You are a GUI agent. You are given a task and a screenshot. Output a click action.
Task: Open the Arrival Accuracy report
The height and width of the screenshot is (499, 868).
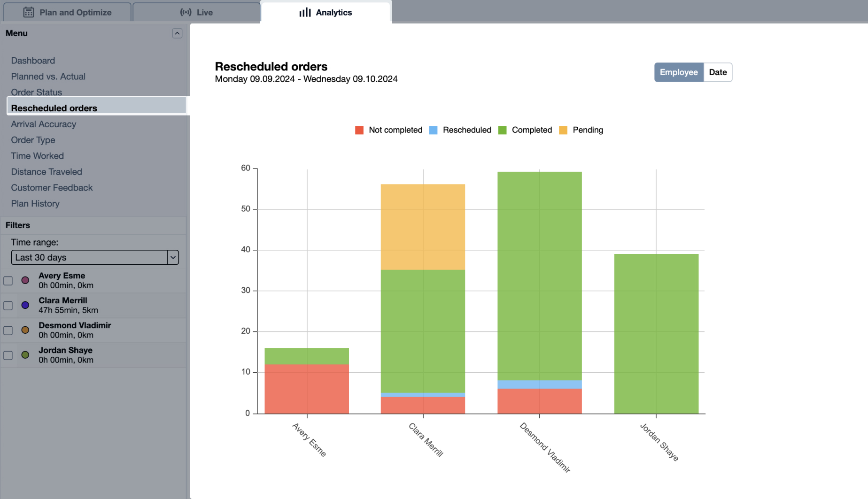click(x=44, y=124)
